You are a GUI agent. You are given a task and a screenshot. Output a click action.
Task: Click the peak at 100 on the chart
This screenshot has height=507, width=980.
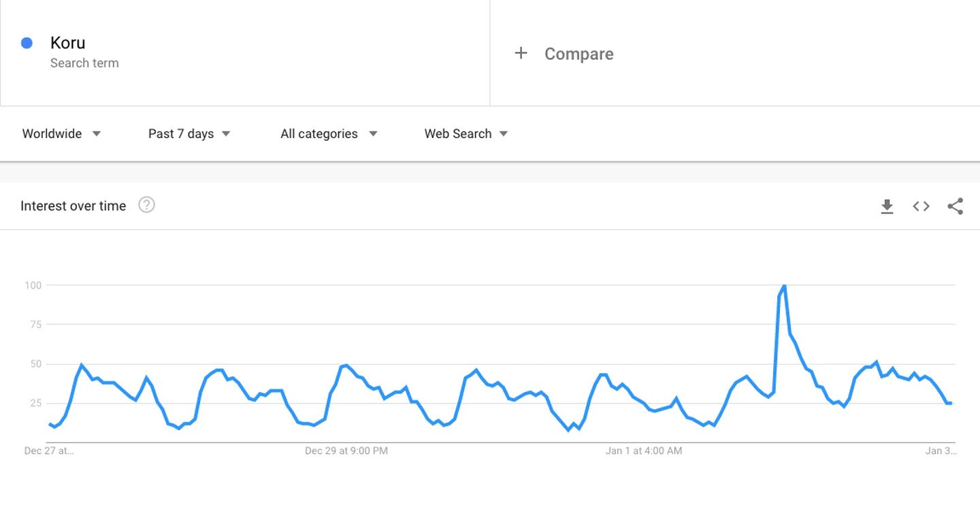(785, 286)
